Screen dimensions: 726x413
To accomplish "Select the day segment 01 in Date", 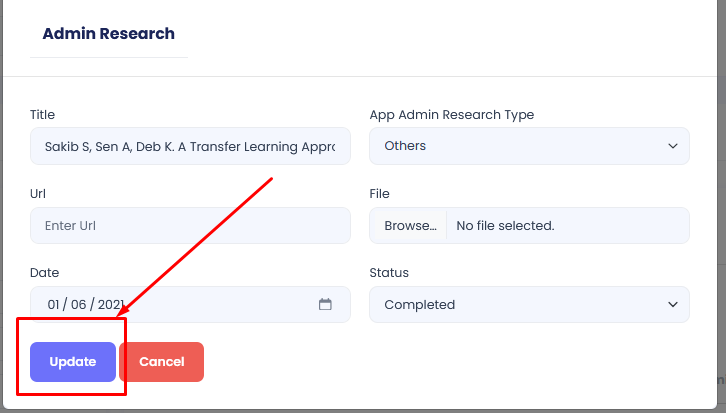I will (x=54, y=305).
